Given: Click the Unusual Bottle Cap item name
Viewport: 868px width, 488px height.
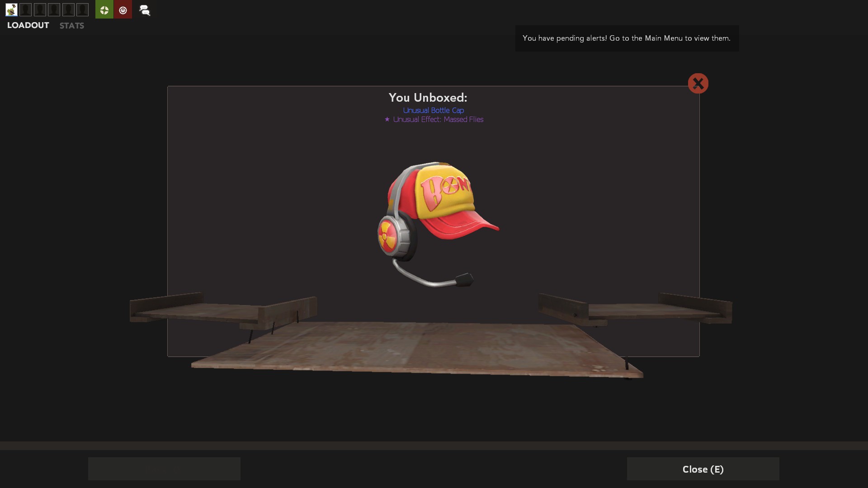Looking at the screenshot, I should point(433,110).
